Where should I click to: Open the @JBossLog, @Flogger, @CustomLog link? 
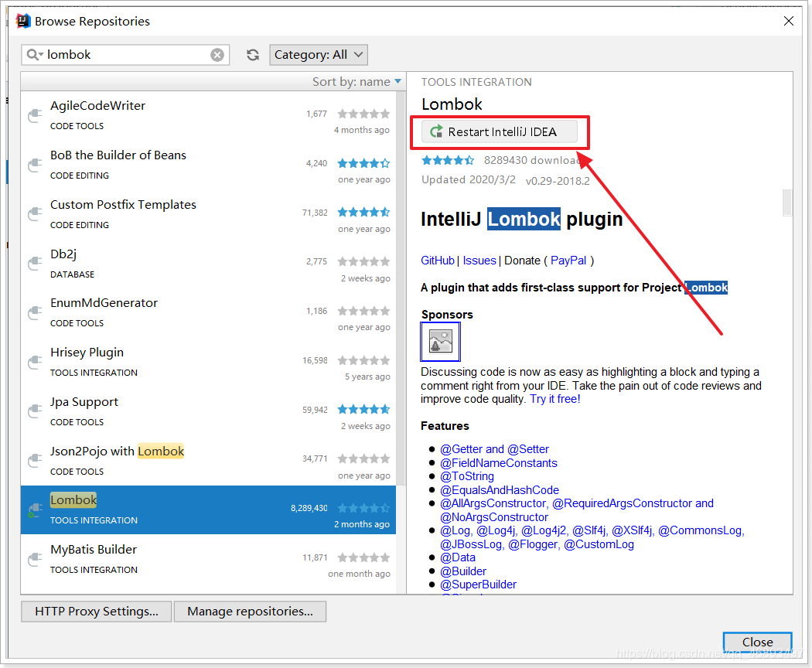pyautogui.click(x=537, y=544)
